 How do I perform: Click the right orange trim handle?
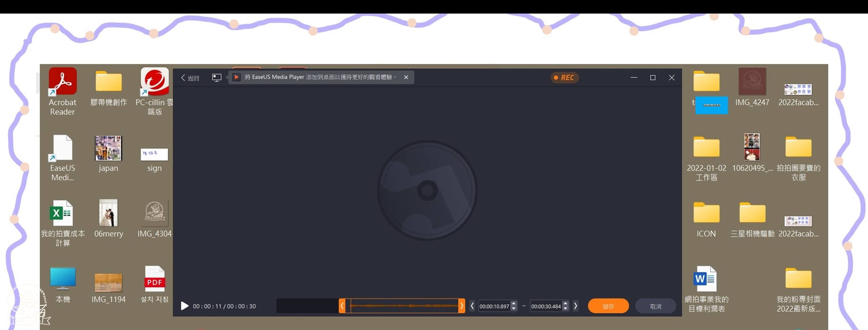coord(462,306)
